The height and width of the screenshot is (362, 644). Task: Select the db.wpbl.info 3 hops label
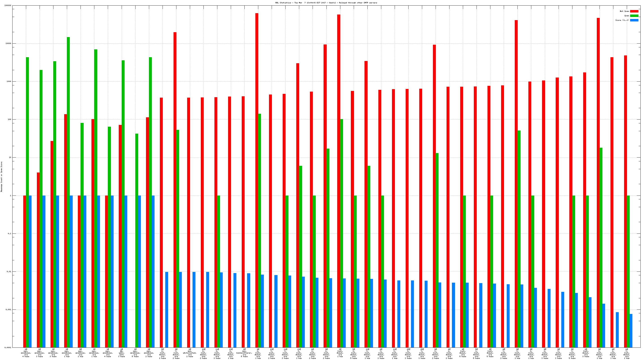(121, 353)
